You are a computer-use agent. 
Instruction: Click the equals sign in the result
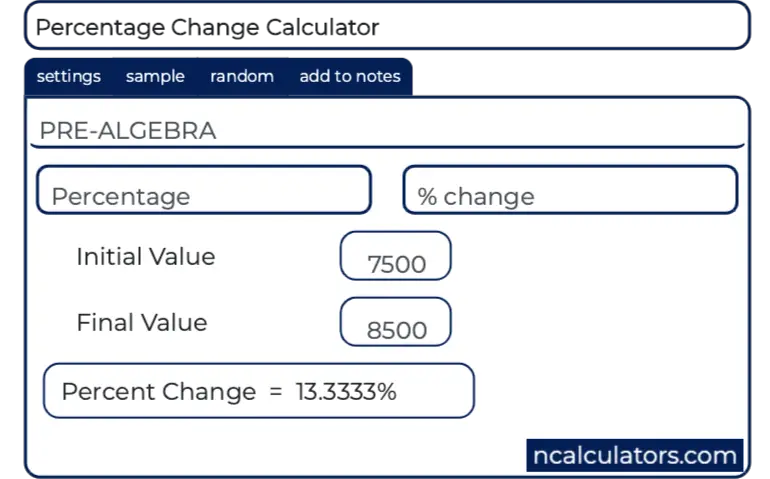pyautogui.click(x=276, y=391)
